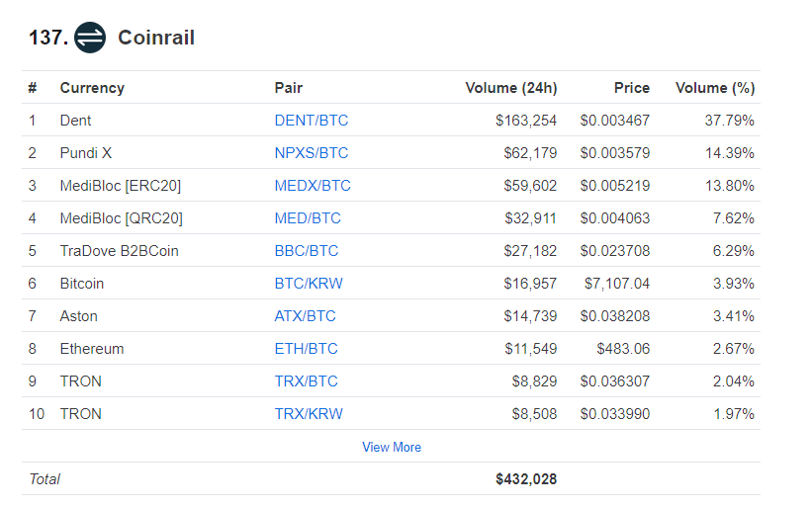Sort by Volume (24h) column header
This screenshot has width=812, height=507.
click(x=511, y=88)
